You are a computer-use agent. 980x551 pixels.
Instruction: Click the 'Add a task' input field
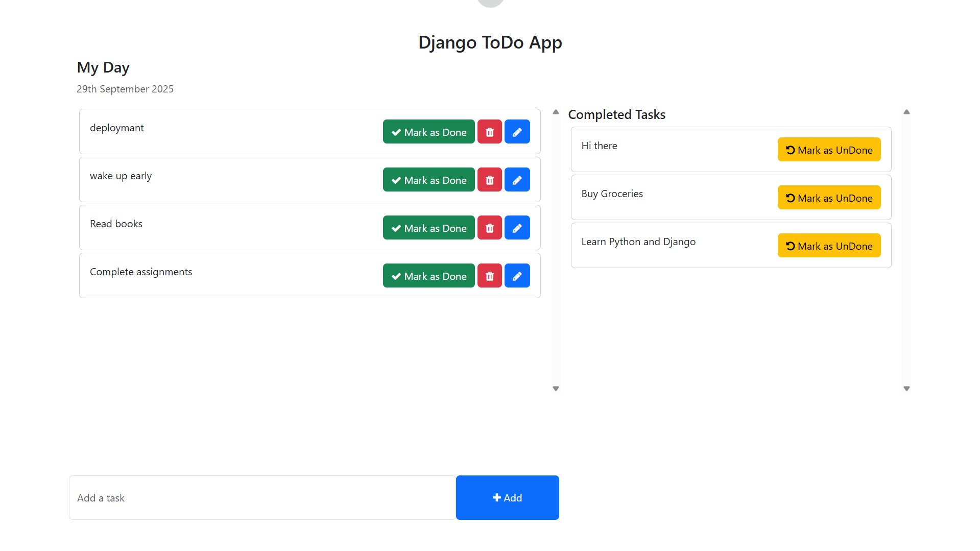coord(262,498)
